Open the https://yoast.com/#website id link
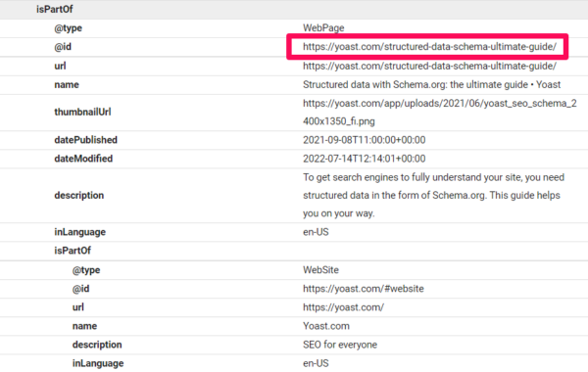Screen dimensions: 588x372 (364, 289)
